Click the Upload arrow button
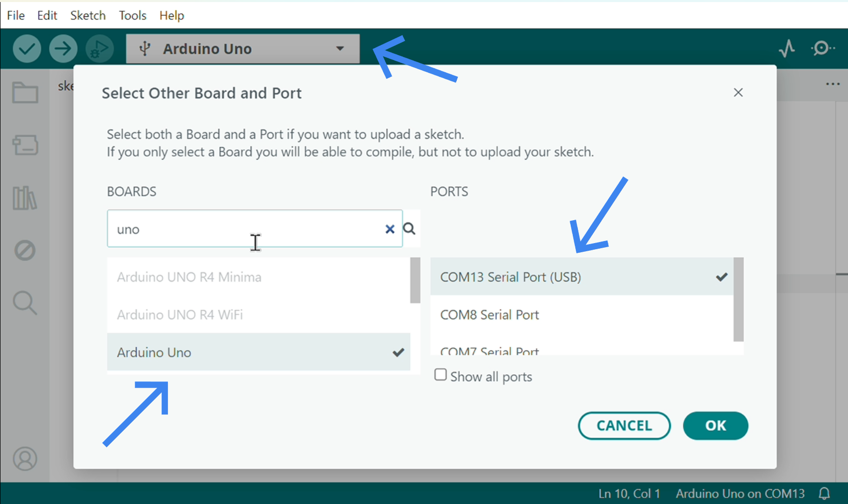The height and width of the screenshot is (504, 848). point(63,49)
